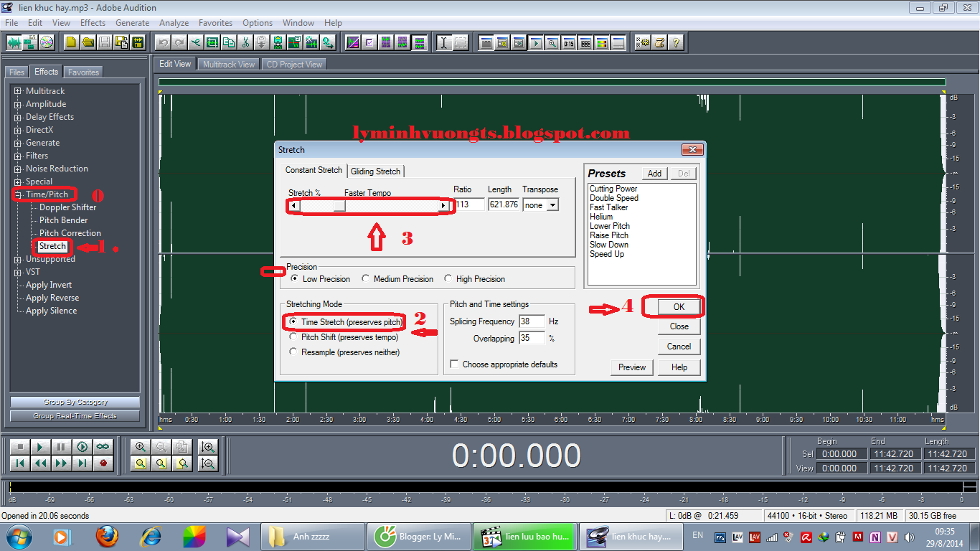
Task: Click the Firefox icon in Windows taskbar
Action: [x=107, y=536]
